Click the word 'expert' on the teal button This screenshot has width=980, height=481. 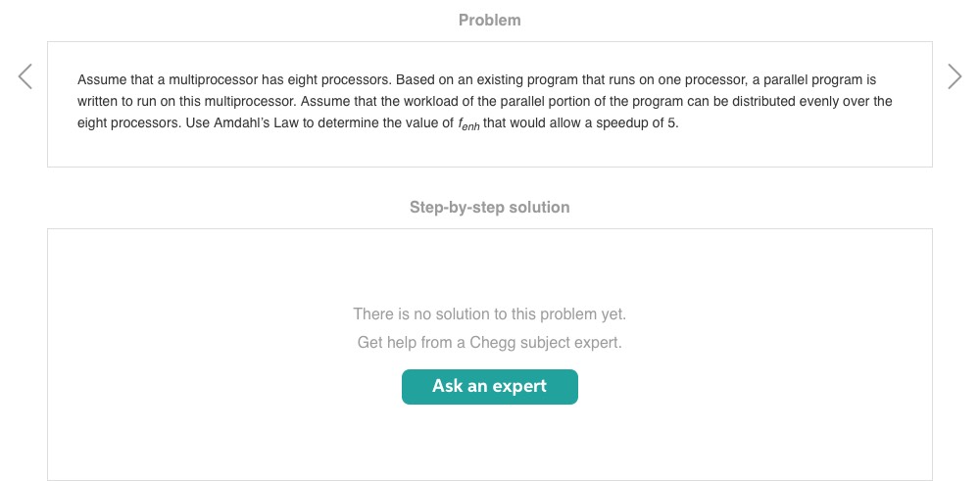pyautogui.click(x=519, y=386)
